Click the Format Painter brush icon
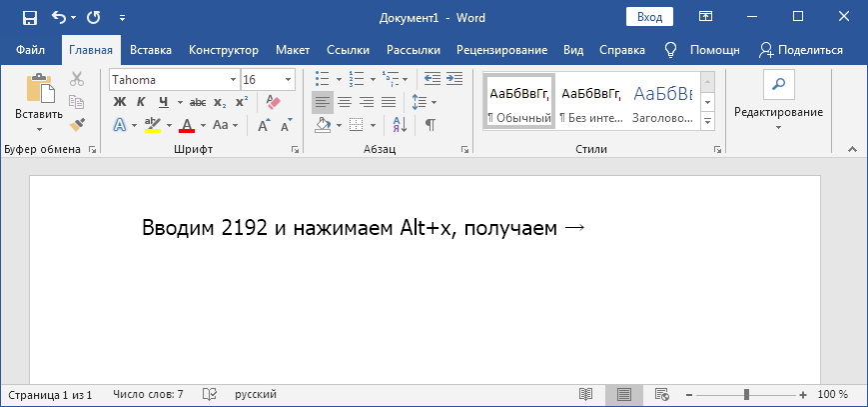The image size is (868, 407). pyautogui.click(x=77, y=124)
